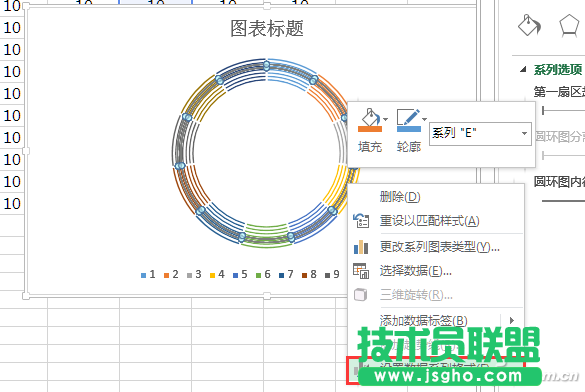Open the Outline color dropdown arrow
The width and height of the screenshot is (585, 392).
coord(425,119)
